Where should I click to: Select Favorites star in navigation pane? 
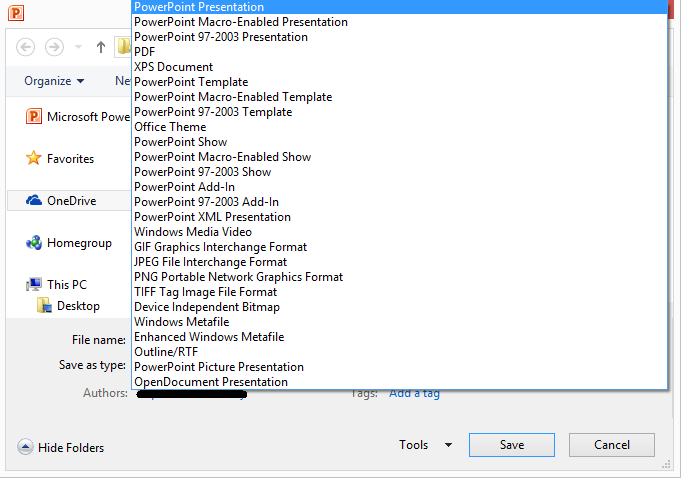[x=69, y=158]
